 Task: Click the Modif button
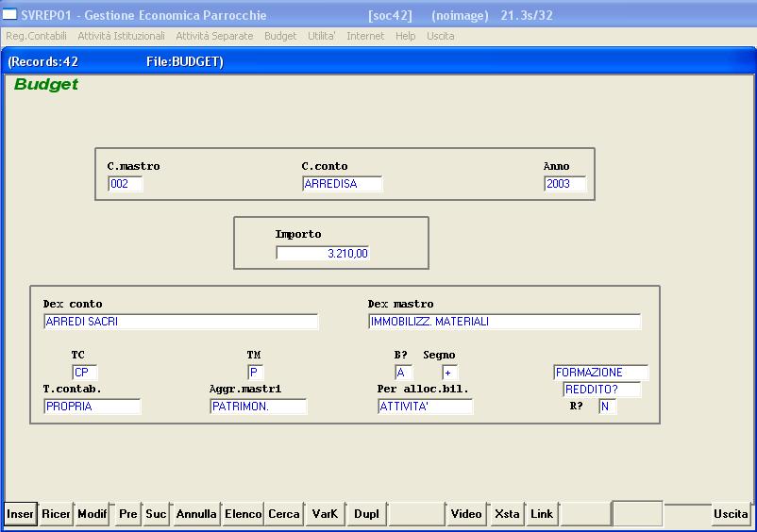pos(92,514)
